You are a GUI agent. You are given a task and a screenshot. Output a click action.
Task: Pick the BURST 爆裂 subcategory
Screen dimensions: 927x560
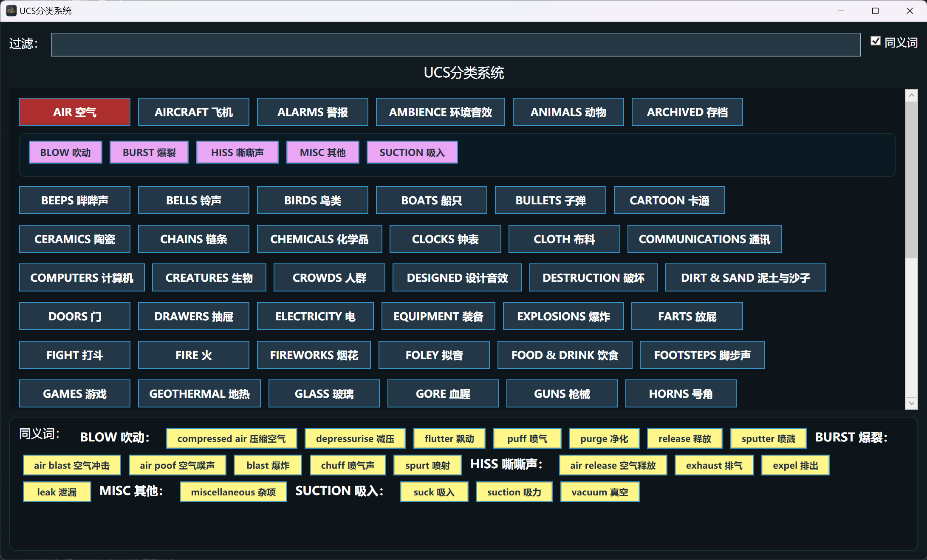coord(149,152)
